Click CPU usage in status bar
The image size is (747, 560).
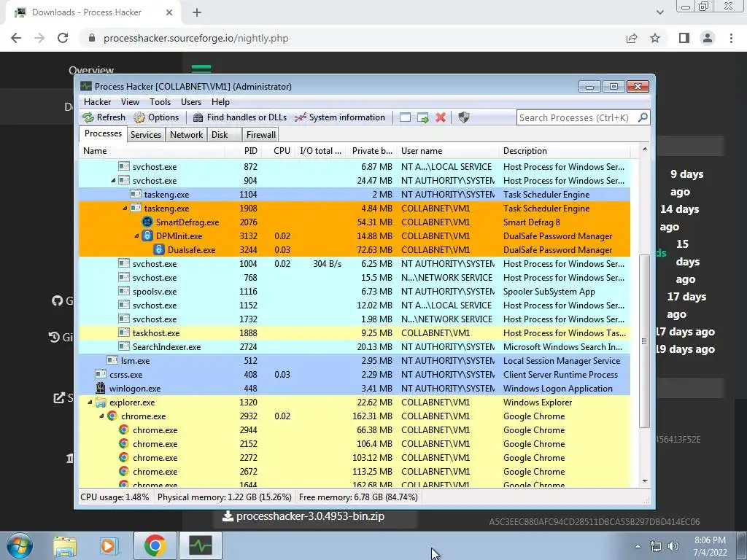(115, 497)
